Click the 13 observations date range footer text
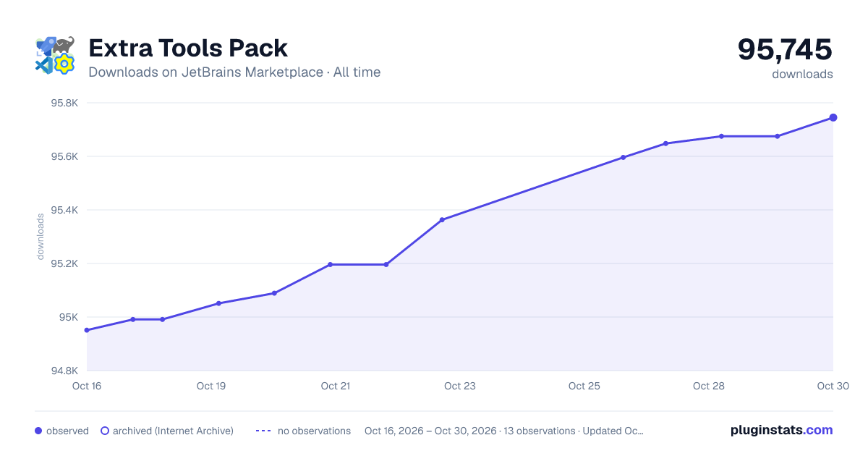 [504, 431]
